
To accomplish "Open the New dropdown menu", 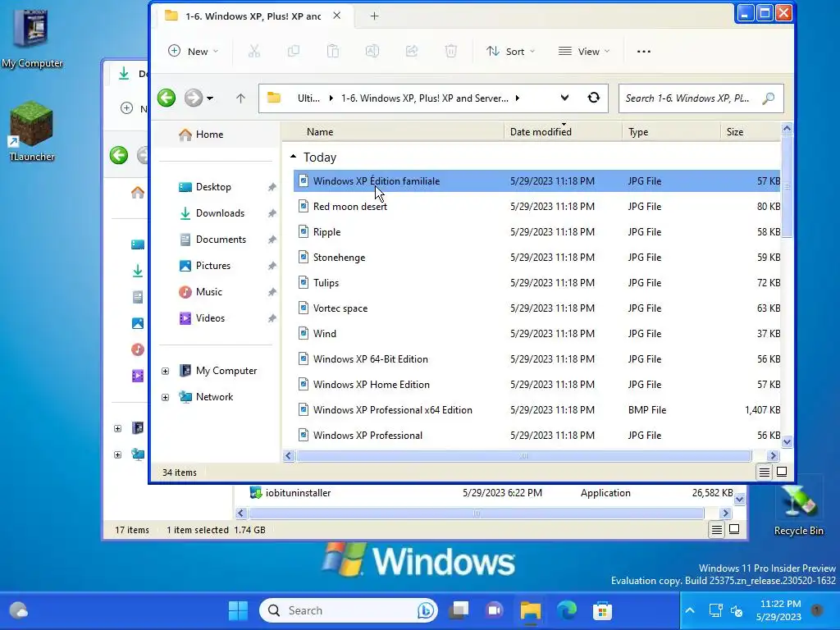I will point(193,52).
